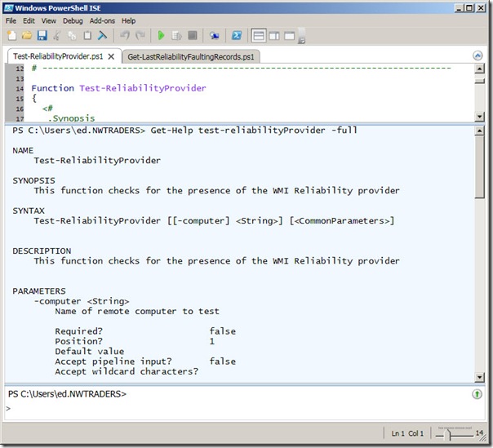
Task: Click the SYNOPSIS heading in output
Action: [33, 181]
